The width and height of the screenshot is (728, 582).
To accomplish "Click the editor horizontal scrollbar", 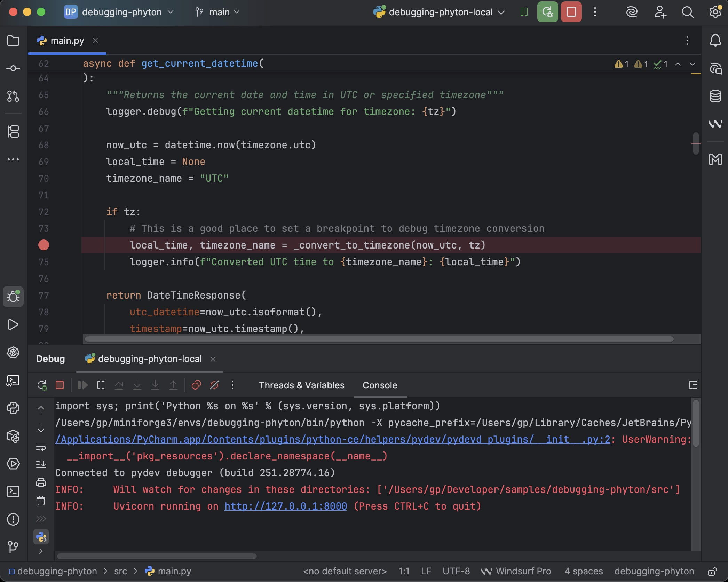I will coord(379,339).
